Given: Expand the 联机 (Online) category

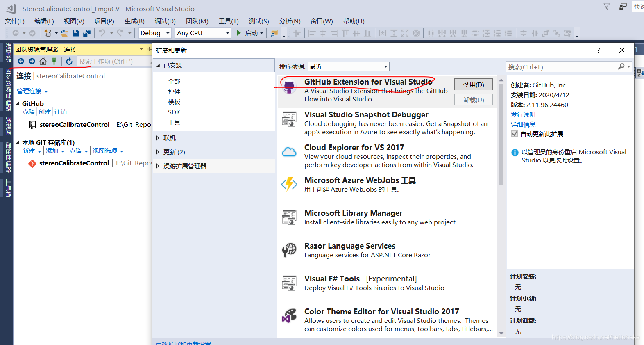Looking at the screenshot, I should pos(158,138).
